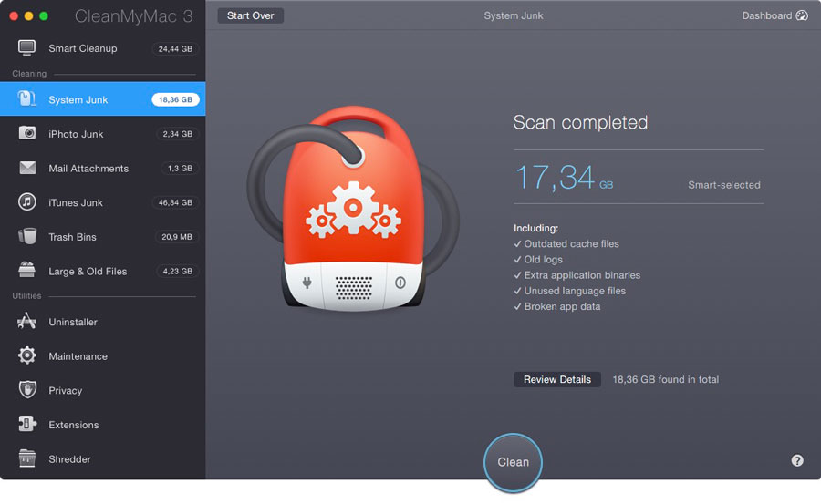Click the red vacuum cleaner illustration
The height and width of the screenshot is (504, 821).
coord(353,208)
